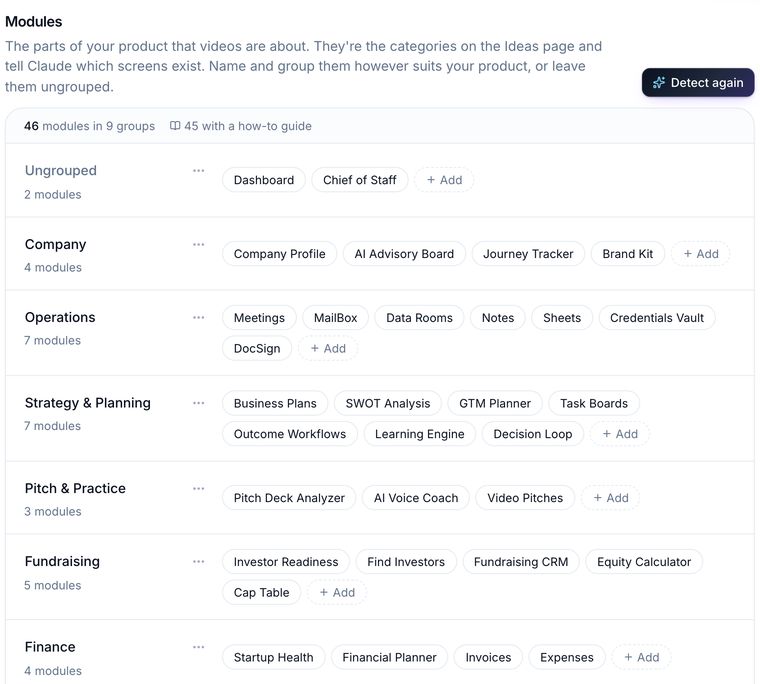Select the DocSign module
The height and width of the screenshot is (684, 760).
(x=257, y=348)
